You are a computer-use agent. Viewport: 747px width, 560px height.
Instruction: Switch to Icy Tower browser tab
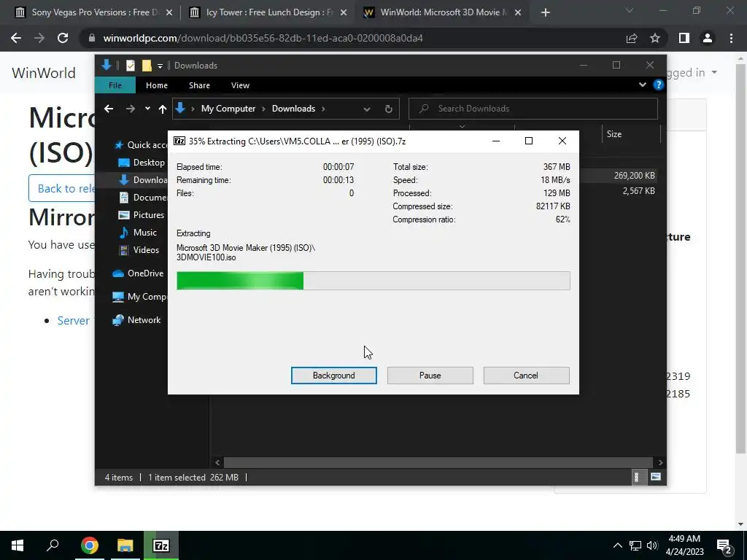[268, 12]
